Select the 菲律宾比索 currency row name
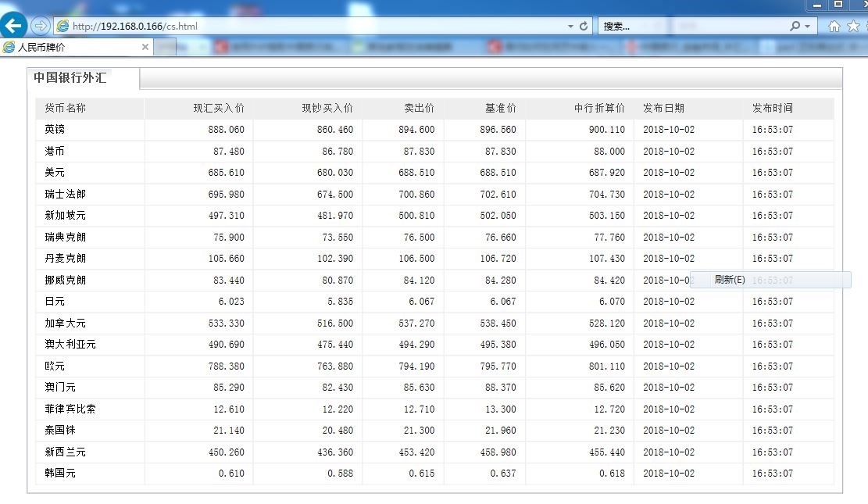This screenshot has height=504, width=868. [70, 409]
